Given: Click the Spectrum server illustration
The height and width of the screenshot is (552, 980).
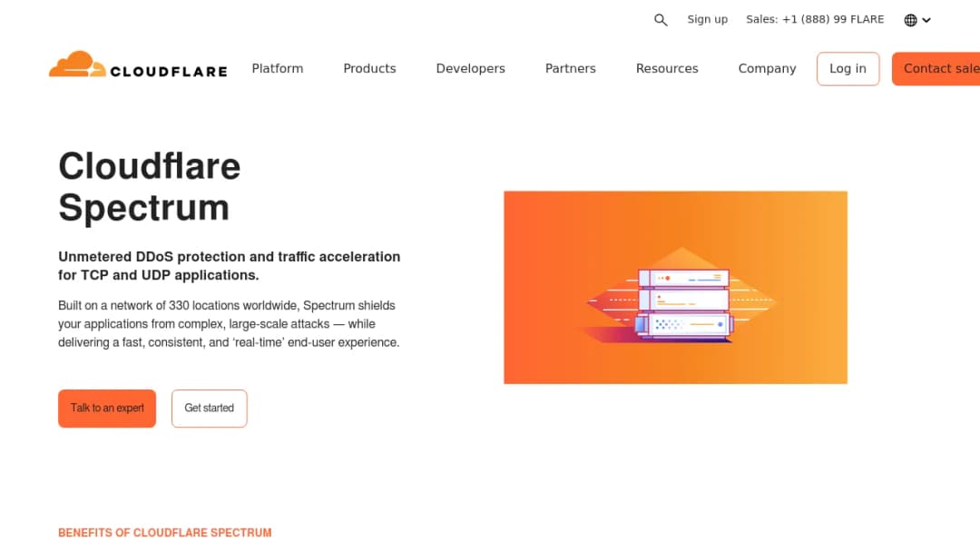Looking at the screenshot, I should pyautogui.click(x=676, y=288).
